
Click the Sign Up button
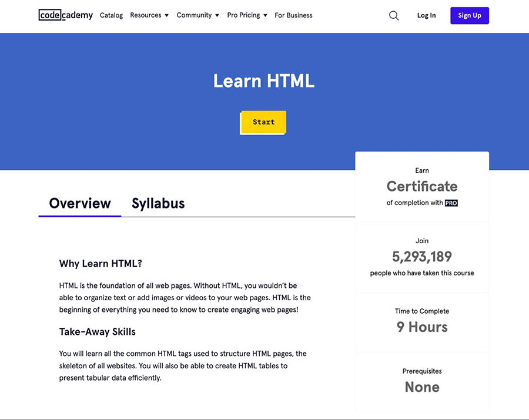(x=469, y=15)
